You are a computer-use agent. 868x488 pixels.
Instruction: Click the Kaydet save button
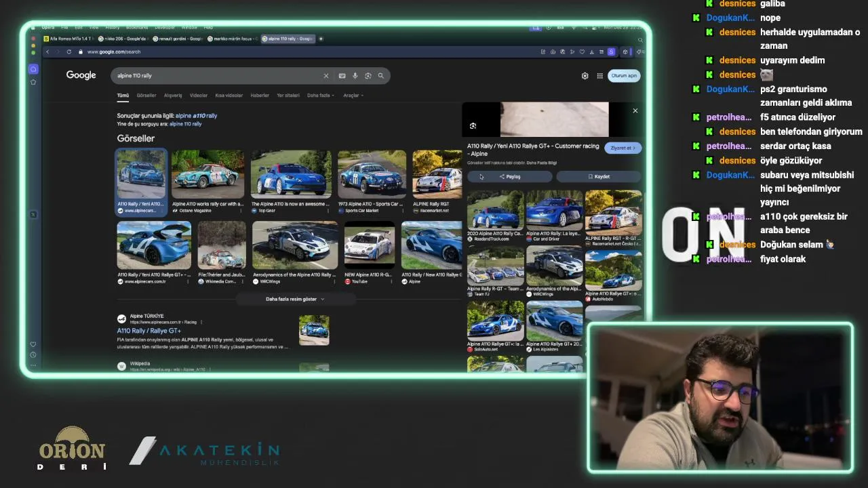[599, 176]
